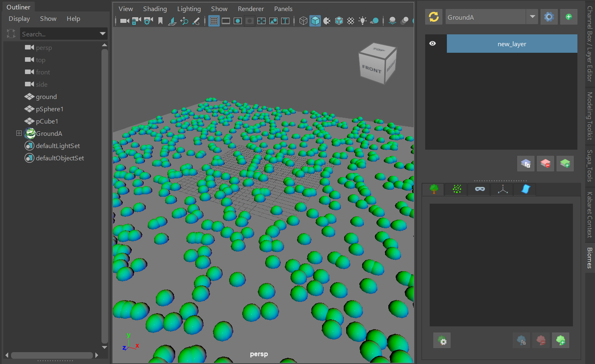
Task: Toggle the Safe Action icon
Action: [x=273, y=21]
